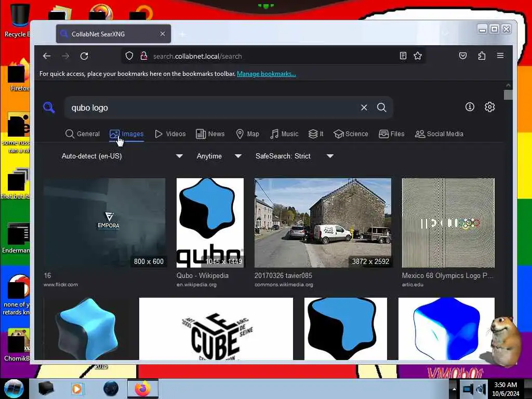This screenshot has height=399, width=532.
Task: Open the Firefox hamburger menu
Action: click(500, 56)
